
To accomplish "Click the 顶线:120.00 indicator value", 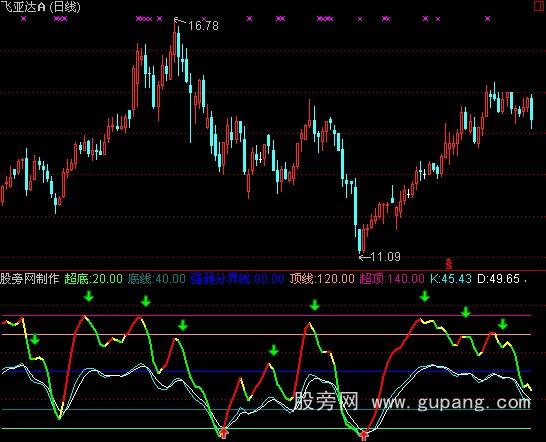I will (322, 279).
